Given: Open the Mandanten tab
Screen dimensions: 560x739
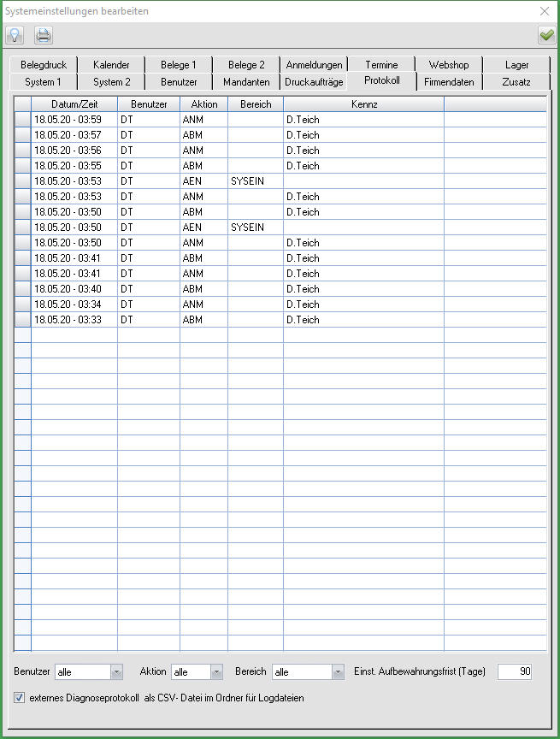Looking at the screenshot, I should click(246, 81).
